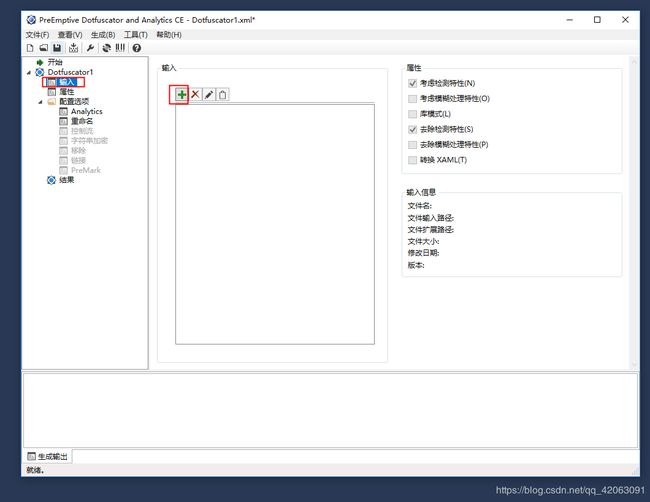Select the Dotfuscator1 project node
Image resolution: width=650 pixels, height=502 pixels.
tap(70, 72)
